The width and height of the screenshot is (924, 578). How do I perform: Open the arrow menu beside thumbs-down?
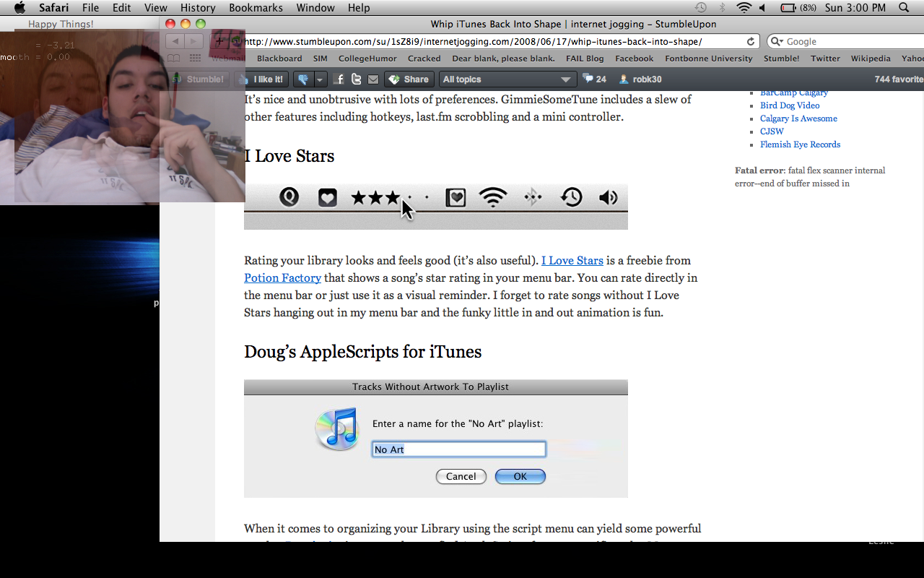pos(321,79)
